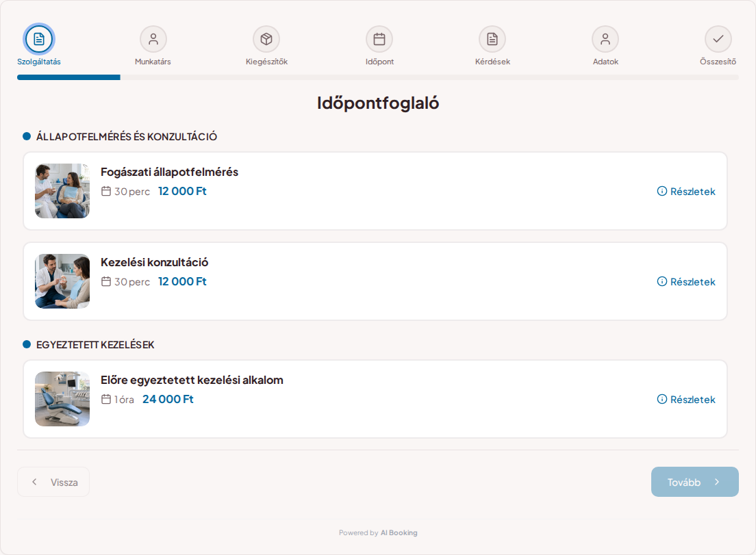The height and width of the screenshot is (555, 756).
Task: Continue with the Tovább button
Action: 695,482
